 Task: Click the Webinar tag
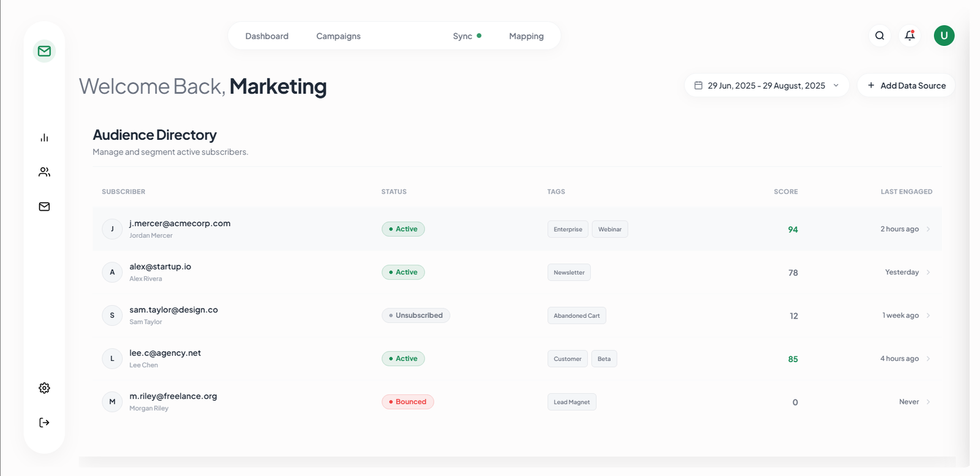[610, 229]
